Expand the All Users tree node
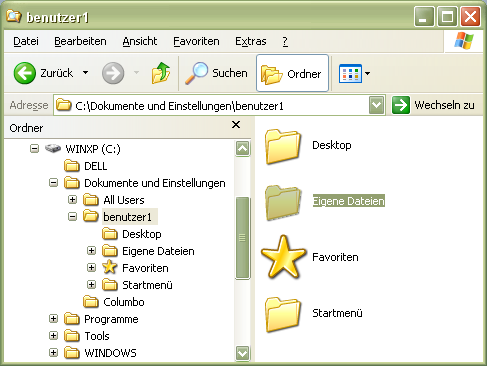The image size is (487, 366). (72, 199)
